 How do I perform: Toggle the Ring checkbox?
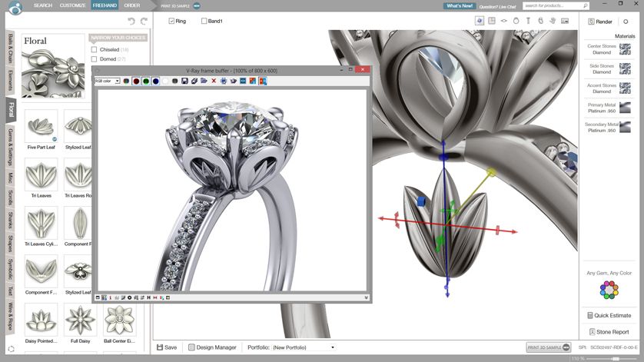[x=172, y=22]
